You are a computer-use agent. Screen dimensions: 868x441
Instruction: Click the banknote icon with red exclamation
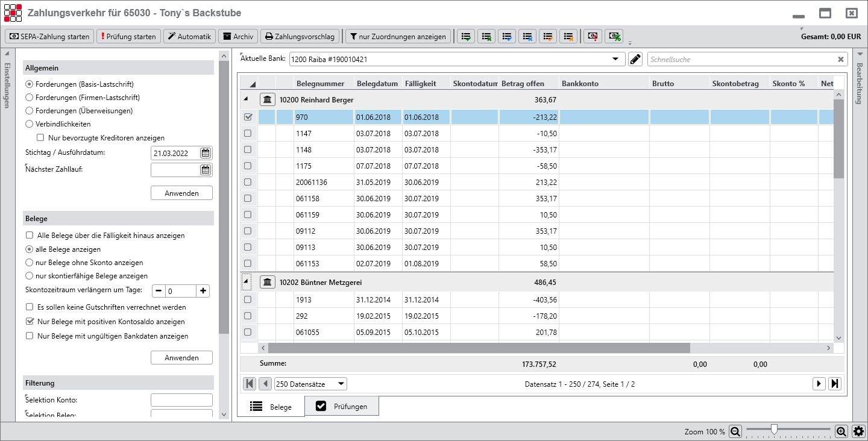[592, 36]
